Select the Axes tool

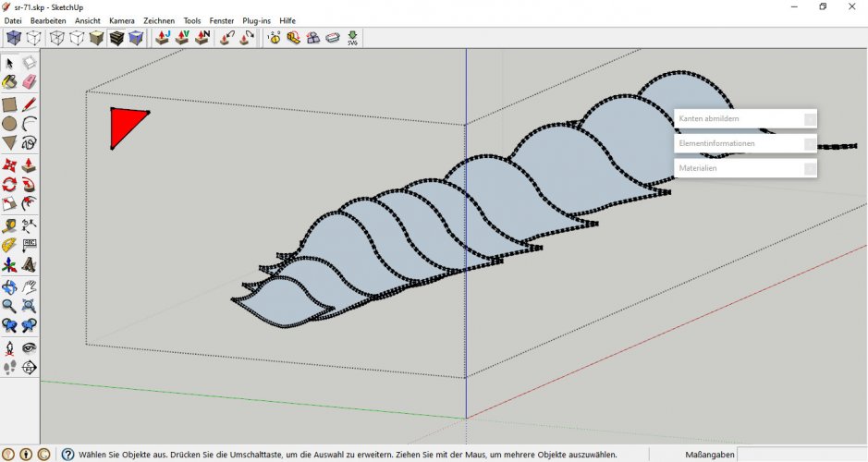9,265
